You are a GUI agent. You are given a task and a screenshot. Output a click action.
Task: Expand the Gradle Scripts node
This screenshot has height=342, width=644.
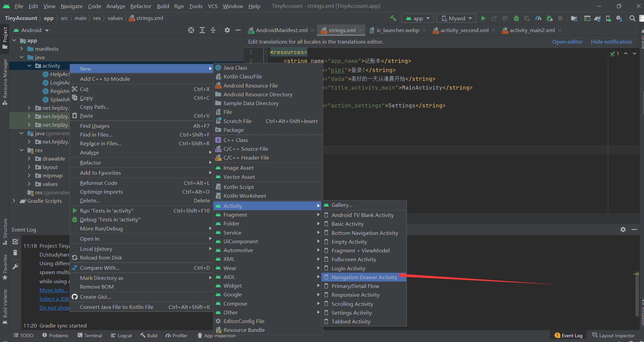(14, 201)
